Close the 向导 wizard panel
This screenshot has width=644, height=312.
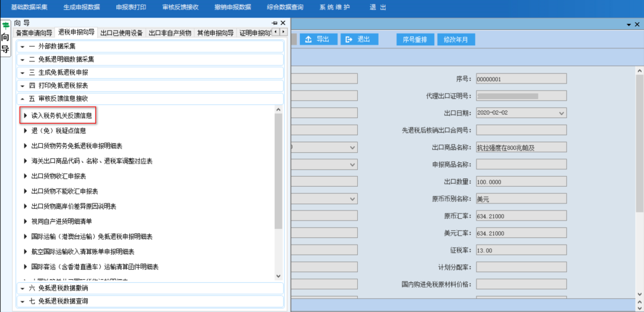tap(283, 23)
